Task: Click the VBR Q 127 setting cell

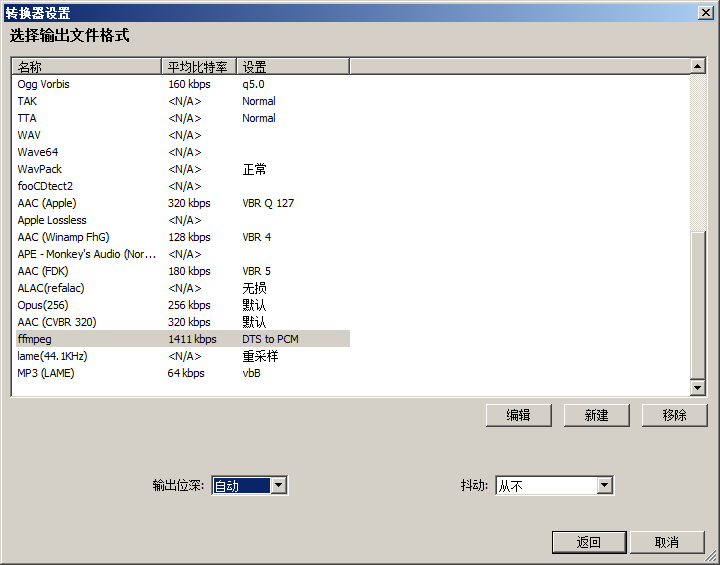Action: (268, 203)
